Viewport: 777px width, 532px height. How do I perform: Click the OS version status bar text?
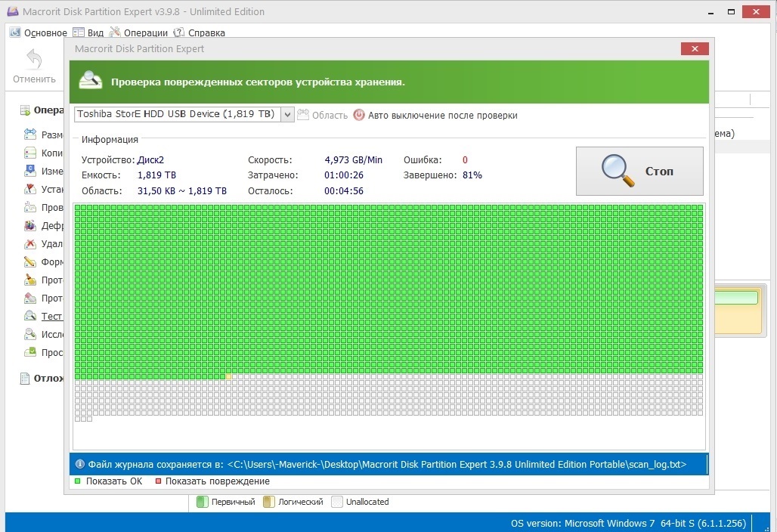click(628, 523)
